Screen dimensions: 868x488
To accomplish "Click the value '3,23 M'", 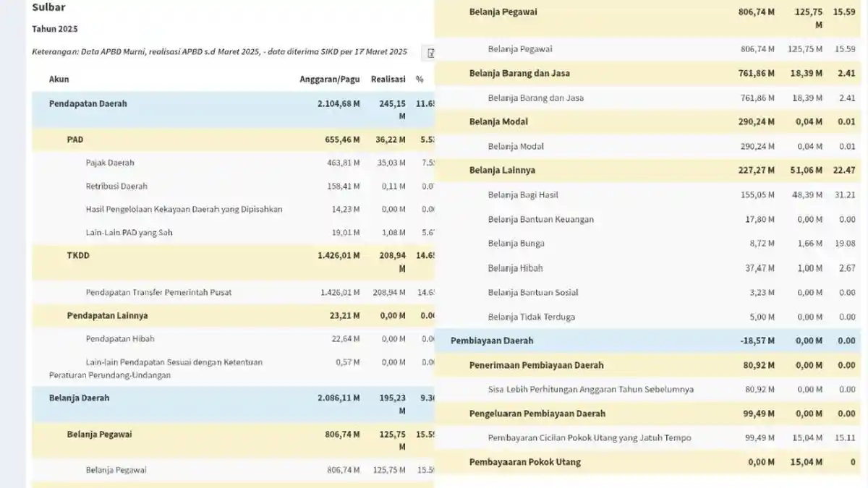I will (x=762, y=293).
